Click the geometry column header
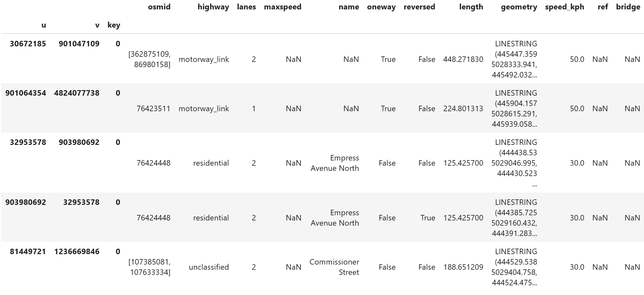The height and width of the screenshot is (295, 644). pos(519,7)
